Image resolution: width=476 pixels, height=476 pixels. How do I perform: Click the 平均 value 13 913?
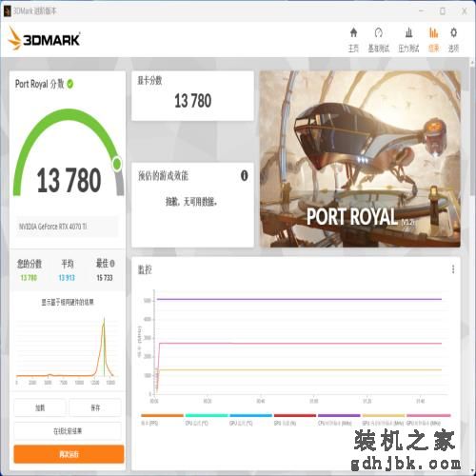coord(67,278)
